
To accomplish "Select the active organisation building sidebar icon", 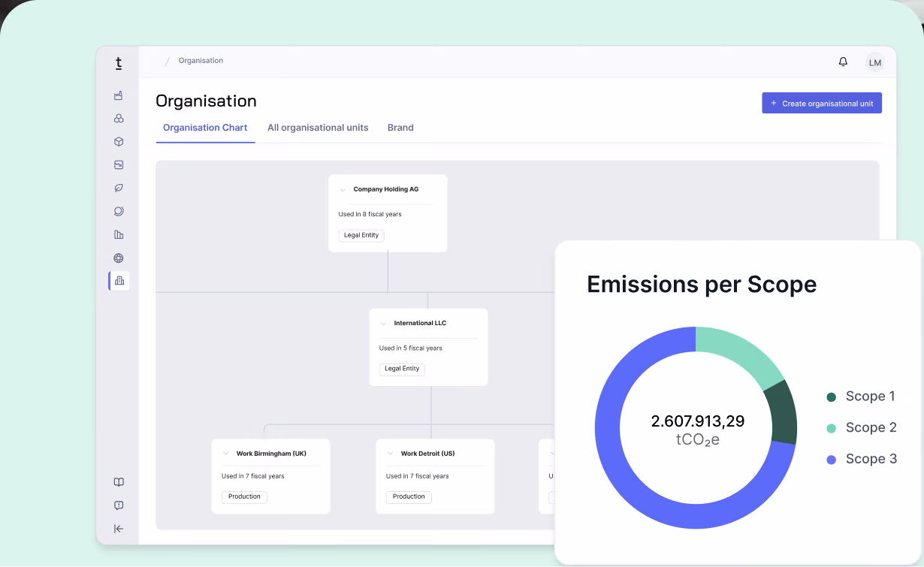I will click(x=119, y=281).
